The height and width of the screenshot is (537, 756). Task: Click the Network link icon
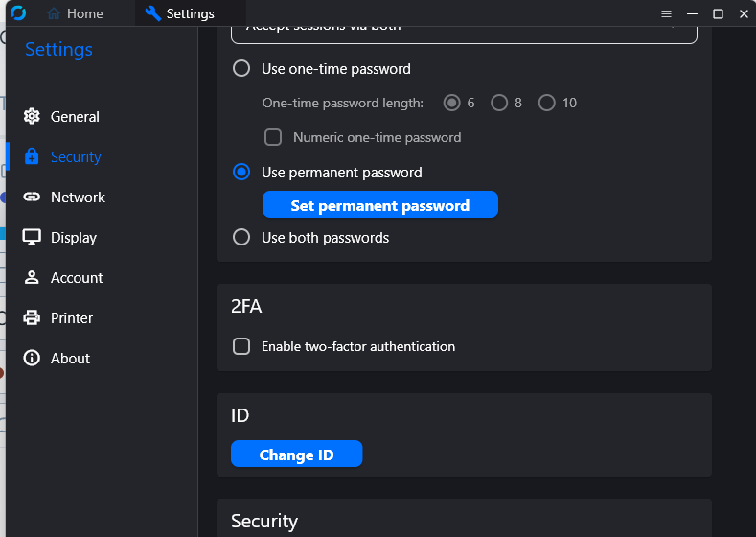[32, 198]
